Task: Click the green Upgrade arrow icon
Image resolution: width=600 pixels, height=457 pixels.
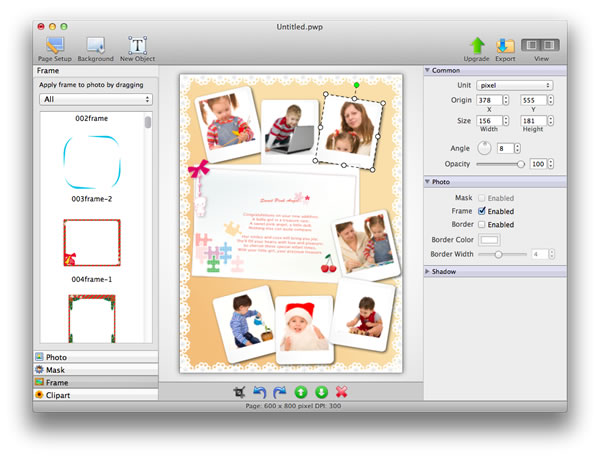Action: [x=477, y=46]
